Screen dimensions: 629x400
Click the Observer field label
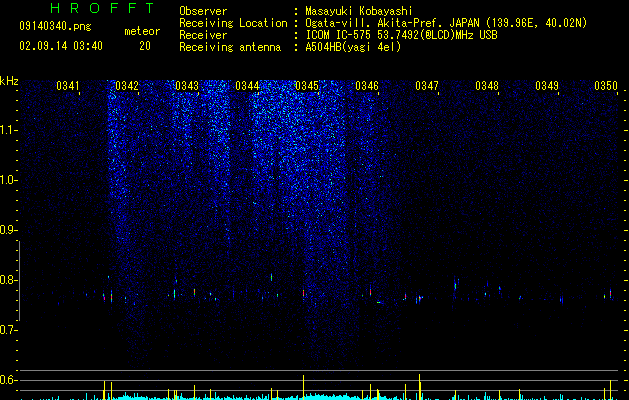pyautogui.click(x=203, y=11)
